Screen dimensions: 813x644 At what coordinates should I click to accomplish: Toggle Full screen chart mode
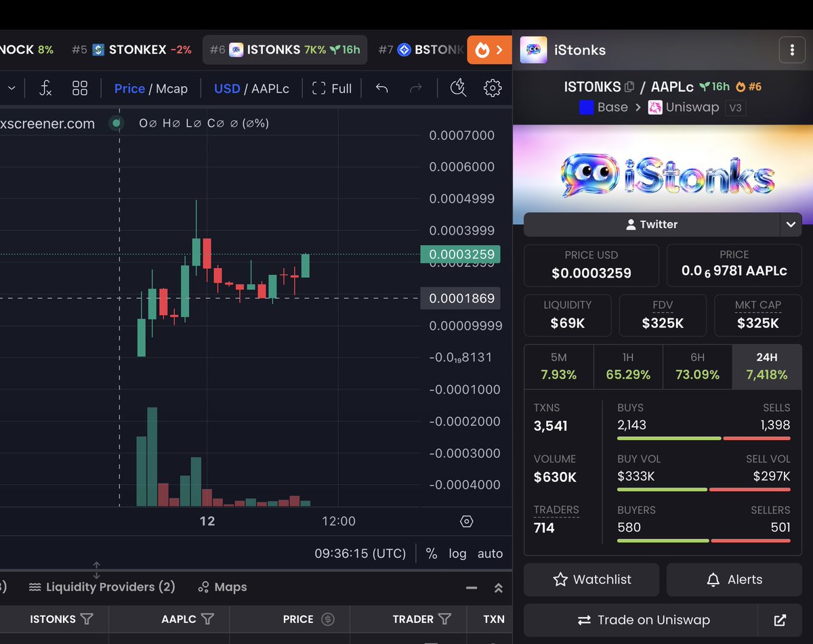pos(332,88)
